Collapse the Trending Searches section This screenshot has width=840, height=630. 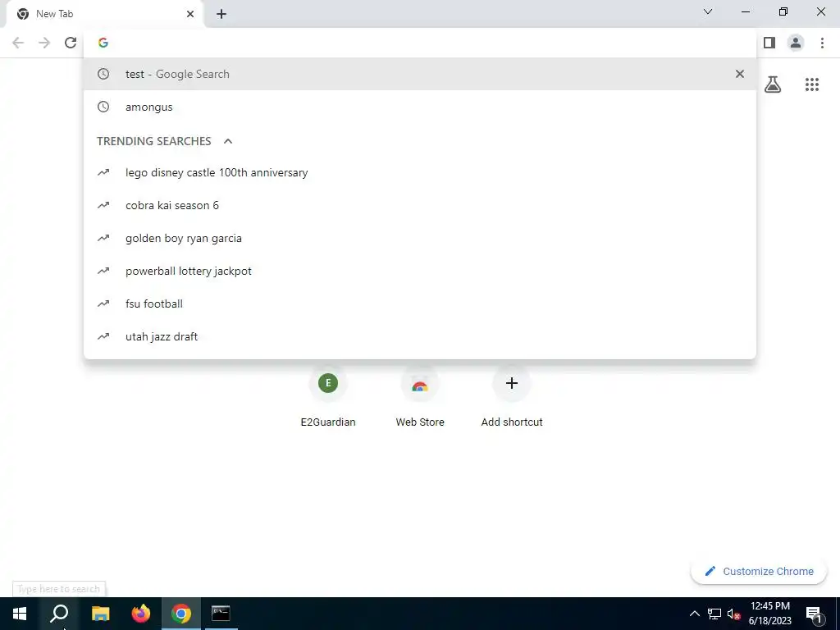pyautogui.click(x=228, y=141)
